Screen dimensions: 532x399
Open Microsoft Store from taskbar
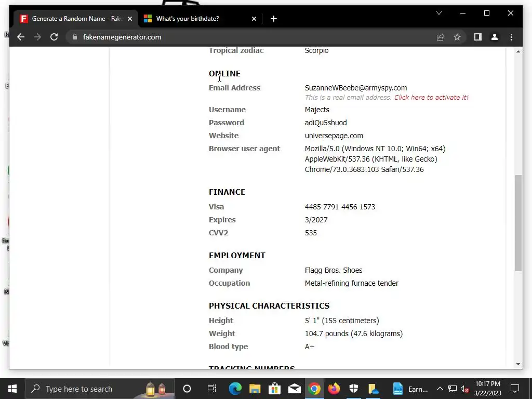[274, 389]
